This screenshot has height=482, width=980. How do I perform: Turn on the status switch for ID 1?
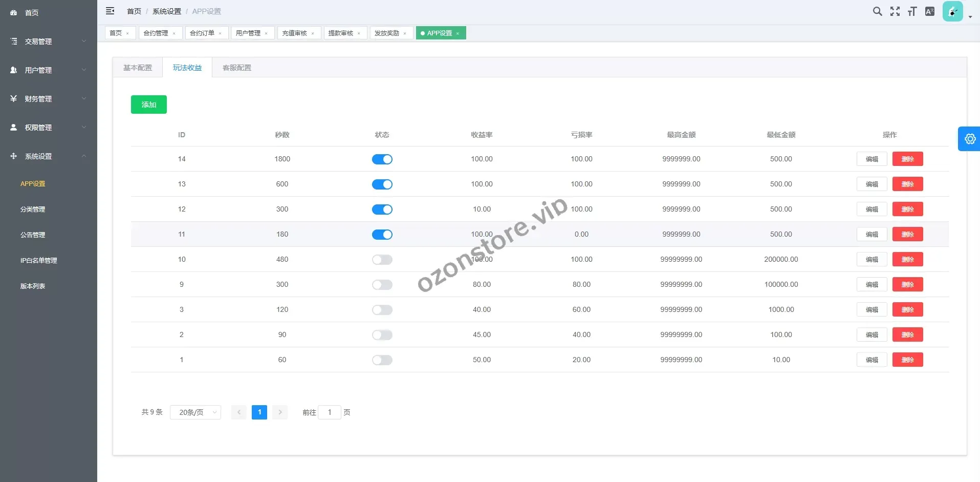pyautogui.click(x=382, y=360)
